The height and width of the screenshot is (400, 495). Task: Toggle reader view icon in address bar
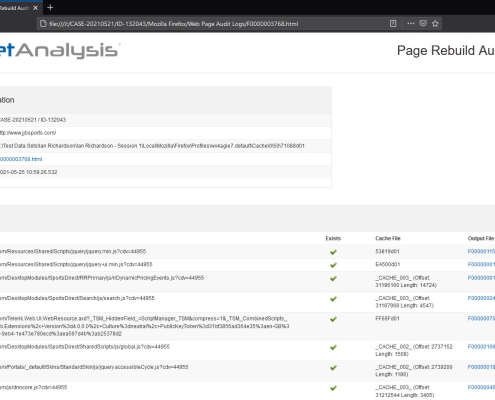[393, 24]
